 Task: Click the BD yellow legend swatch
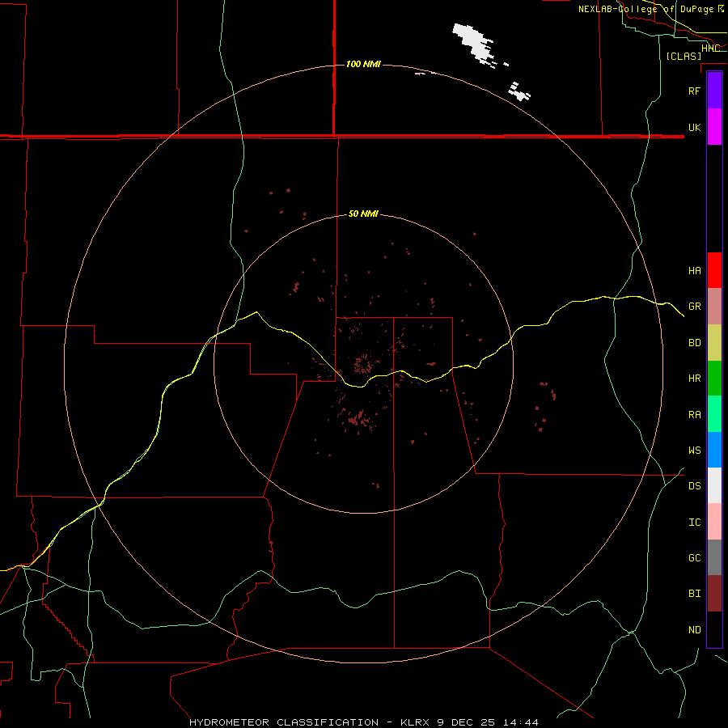point(714,343)
